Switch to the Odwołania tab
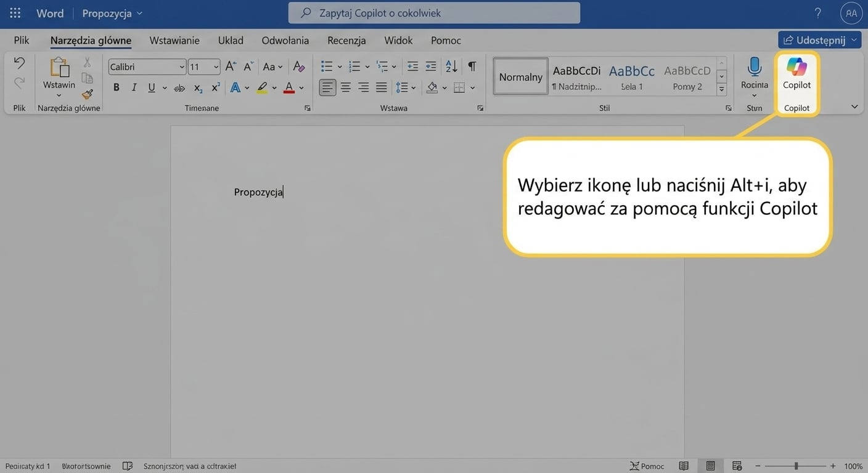 pos(285,40)
